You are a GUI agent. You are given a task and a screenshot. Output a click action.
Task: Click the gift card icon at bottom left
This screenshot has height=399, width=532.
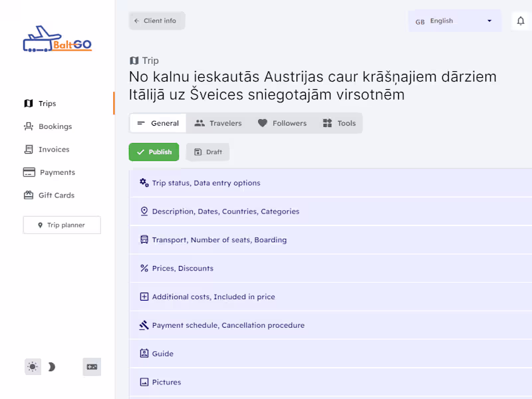coord(92,366)
